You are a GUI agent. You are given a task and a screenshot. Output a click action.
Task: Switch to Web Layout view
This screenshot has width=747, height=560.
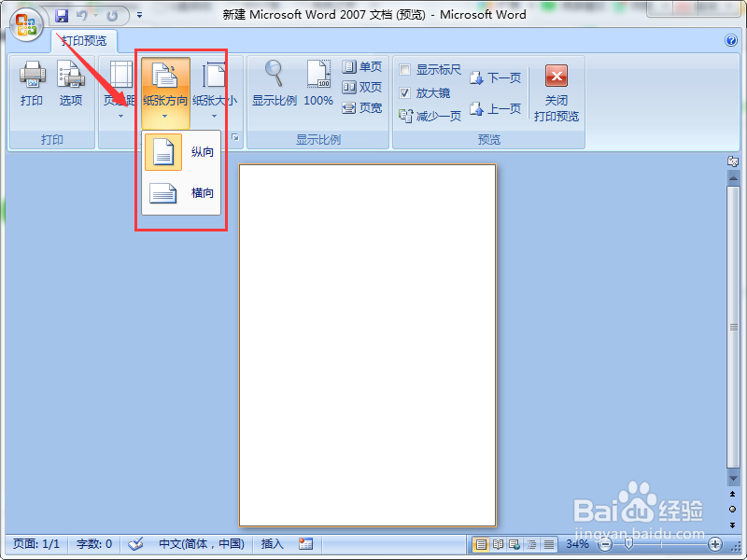coord(514,544)
